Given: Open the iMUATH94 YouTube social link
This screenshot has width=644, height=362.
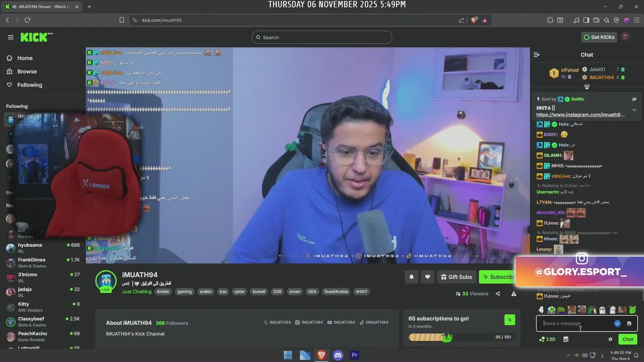Looking at the screenshot, I should pyautogui.click(x=341, y=322).
